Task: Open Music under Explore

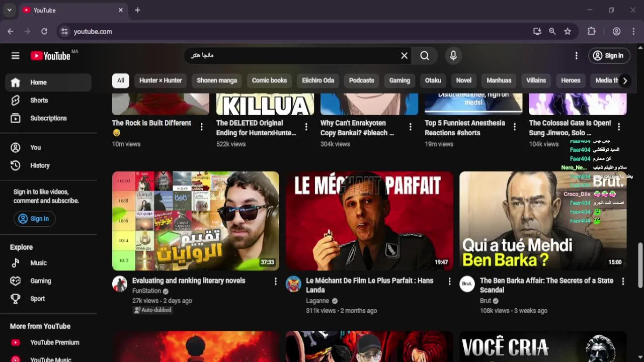Action: pos(48,263)
